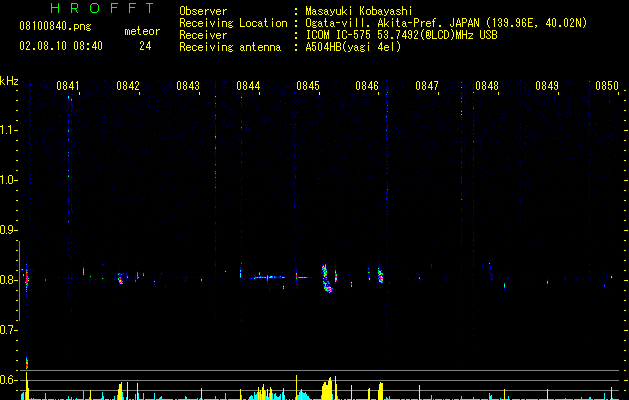Click the 0848 time marker
This screenshot has width=629, height=400.
(487, 86)
